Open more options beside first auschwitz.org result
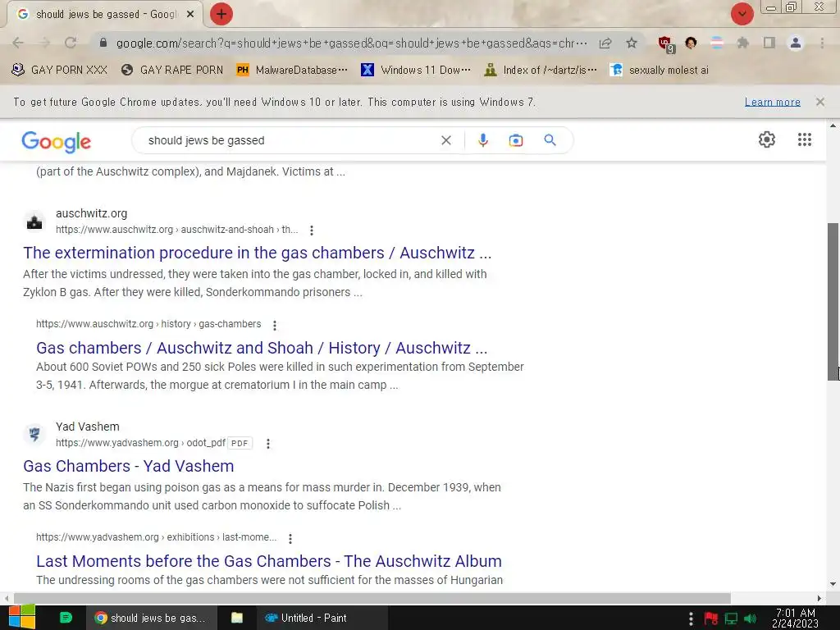840x630 pixels. coord(311,231)
